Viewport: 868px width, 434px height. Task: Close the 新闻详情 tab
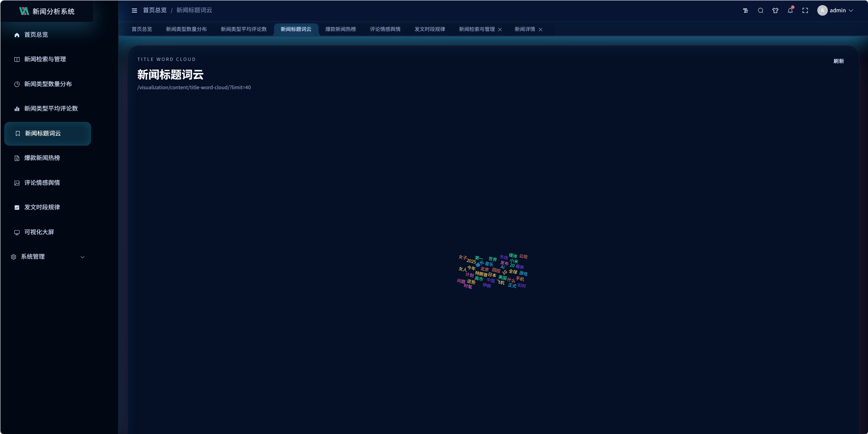tap(540, 30)
